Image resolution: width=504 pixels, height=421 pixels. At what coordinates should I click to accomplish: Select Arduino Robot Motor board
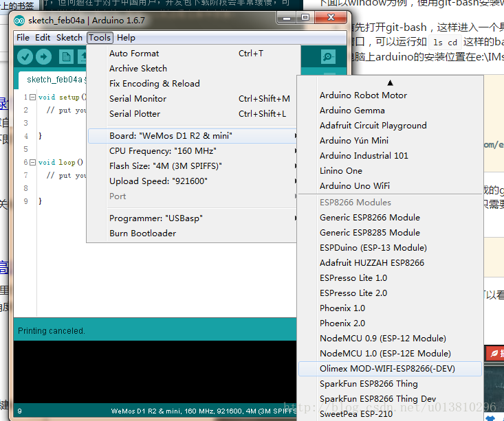pyautogui.click(x=390, y=95)
